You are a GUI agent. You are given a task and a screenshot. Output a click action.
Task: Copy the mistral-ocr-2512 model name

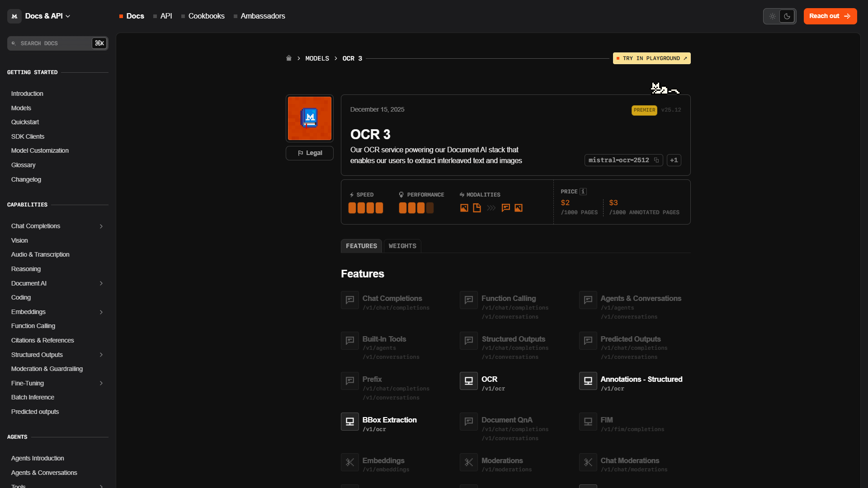click(656, 160)
